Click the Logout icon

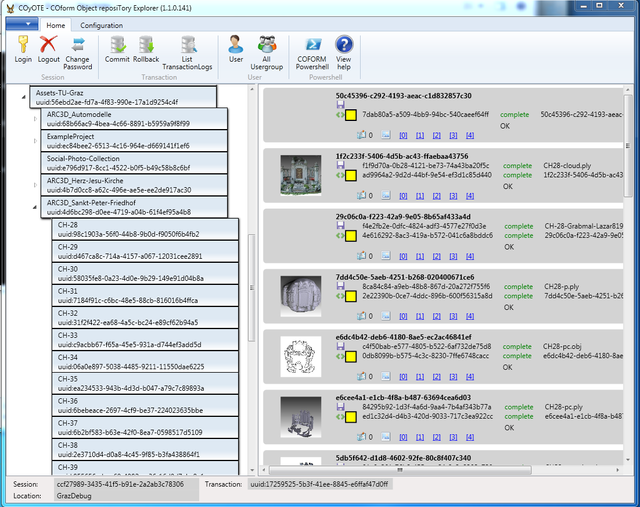click(x=48, y=45)
